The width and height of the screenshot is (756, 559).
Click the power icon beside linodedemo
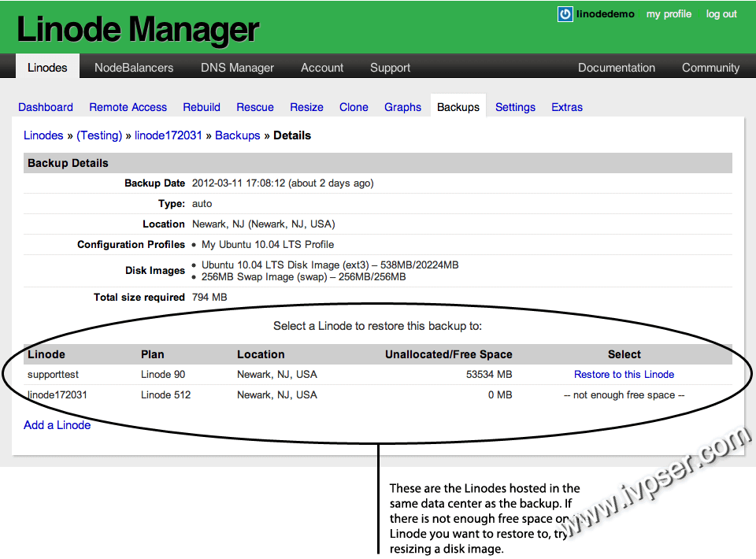coord(565,14)
